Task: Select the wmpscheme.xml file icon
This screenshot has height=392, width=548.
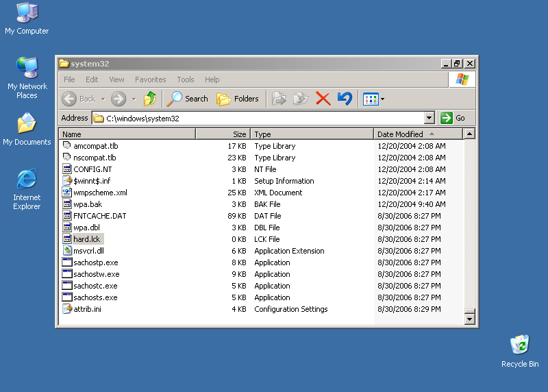Action: pyautogui.click(x=66, y=192)
